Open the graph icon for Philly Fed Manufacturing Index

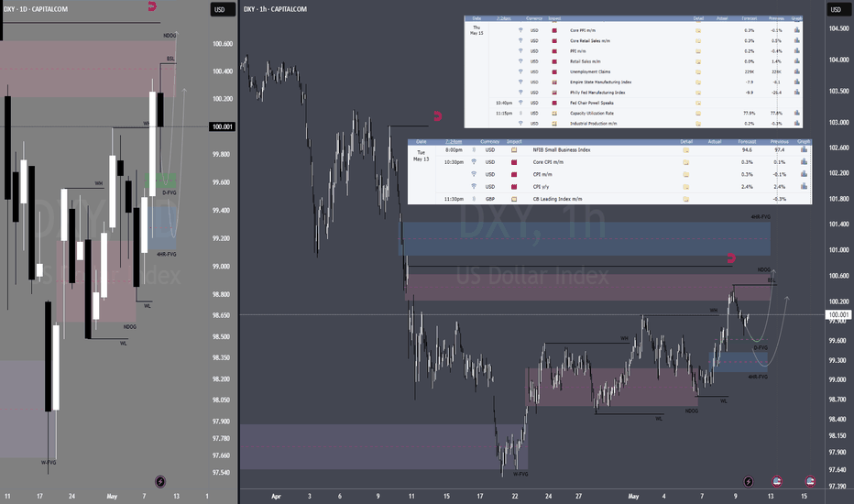797,92
